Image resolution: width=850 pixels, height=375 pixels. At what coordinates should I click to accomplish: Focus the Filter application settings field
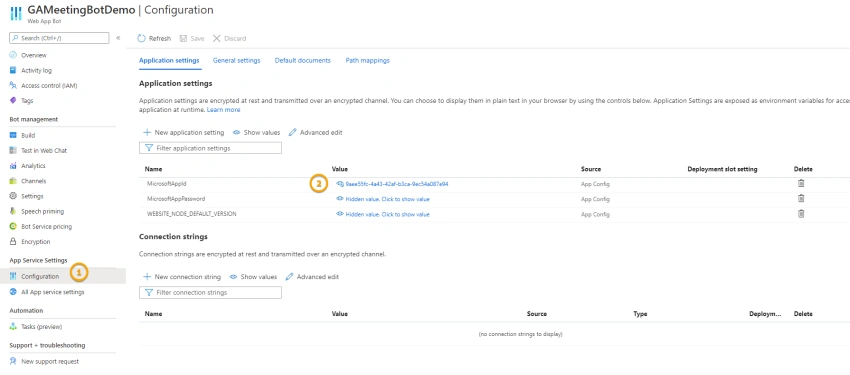click(210, 148)
